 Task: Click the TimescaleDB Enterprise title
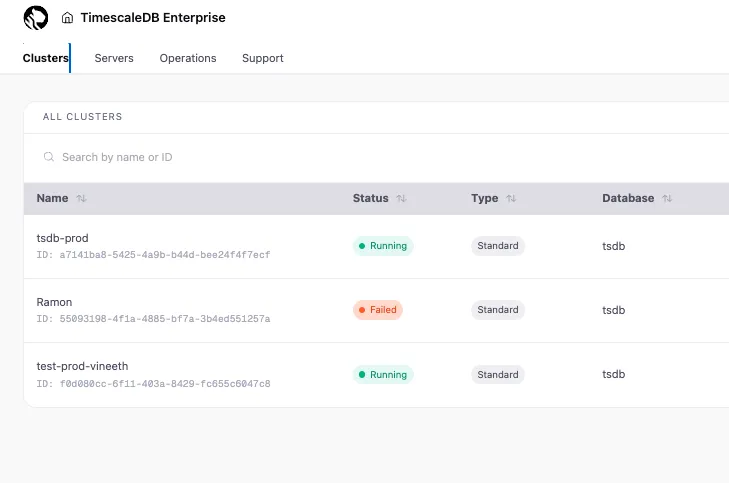coord(153,18)
